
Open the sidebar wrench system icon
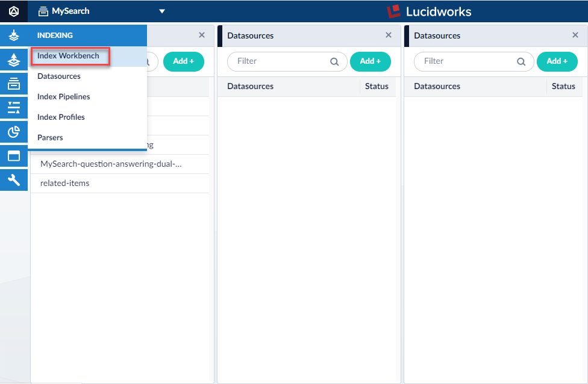pyautogui.click(x=14, y=180)
